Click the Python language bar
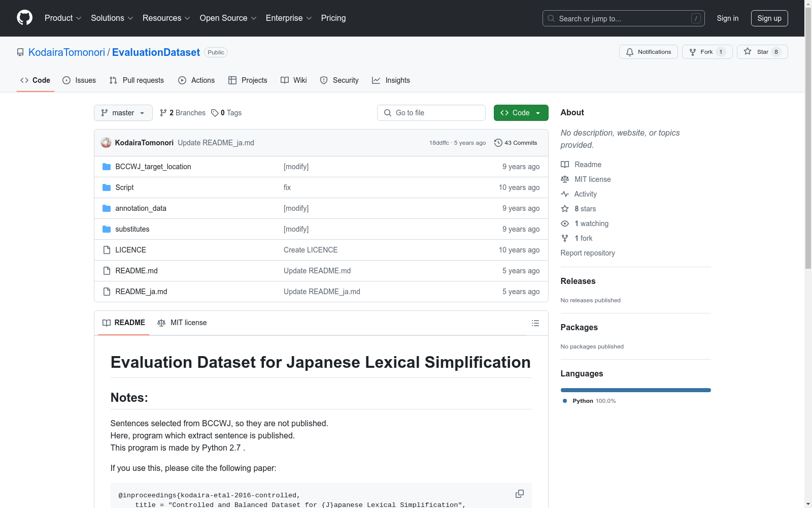Image resolution: width=812 pixels, height=508 pixels. (636, 390)
